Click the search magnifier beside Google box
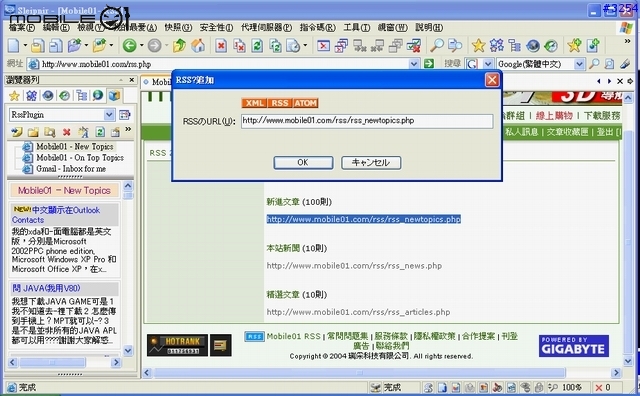 pyautogui.click(x=594, y=64)
